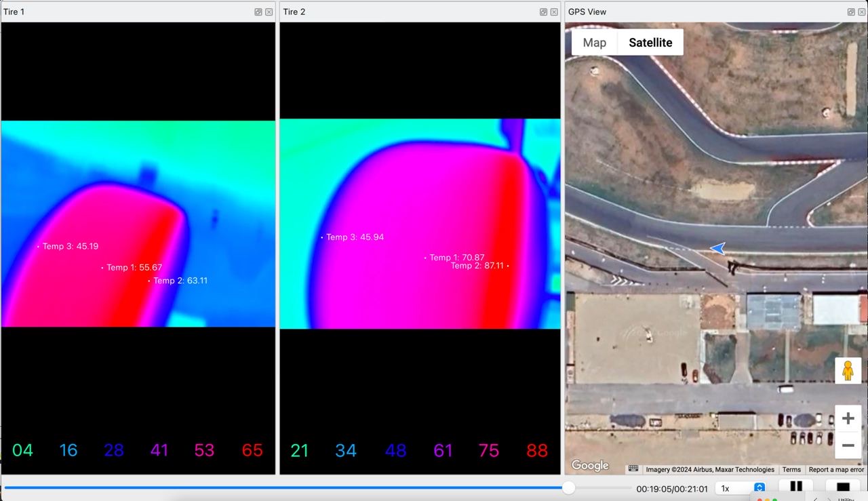Switch GPS View to Satellite mode
868x501 pixels.
pyautogui.click(x=650, y=42)
